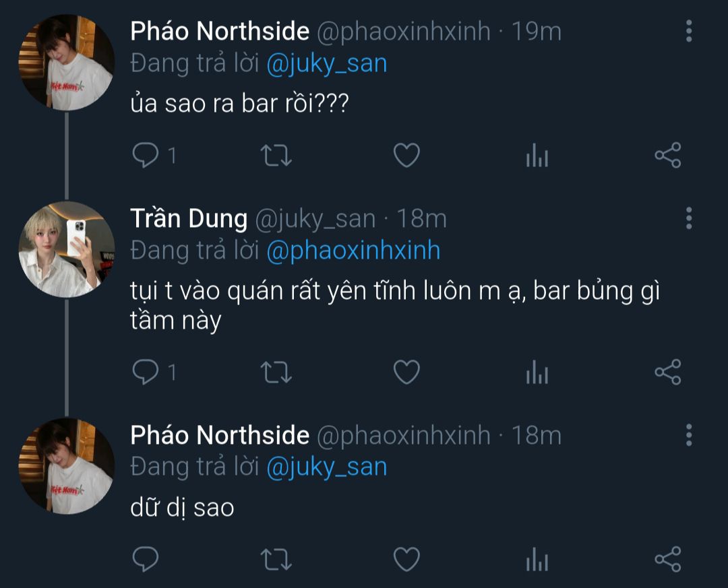This screenshot has width=728, height=588.
Task: Retweet Trần Dung's tweet
Action: coord(276,372)
